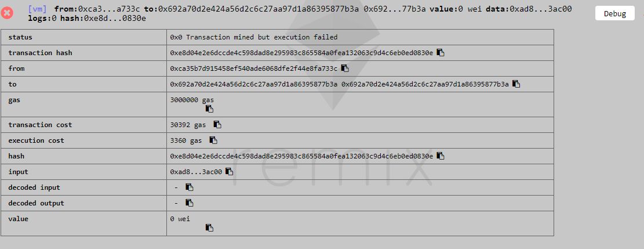Copy the input data value
The height and width of the screenshot is (249, 644).
point(229,172)
